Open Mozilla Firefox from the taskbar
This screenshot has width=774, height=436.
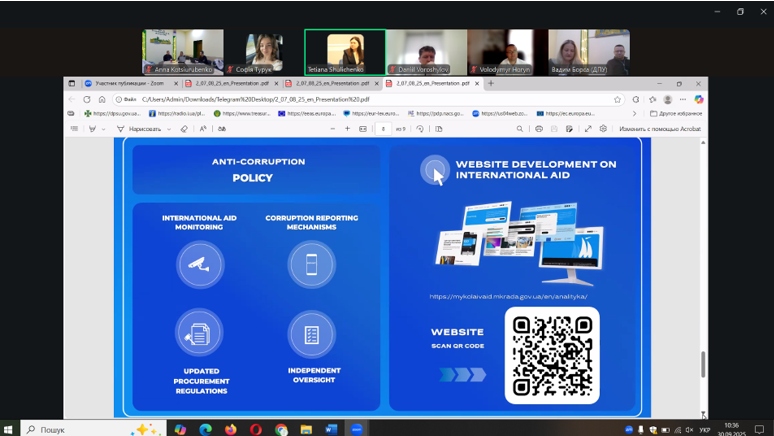pyautogui.click(x=230, y=429)
